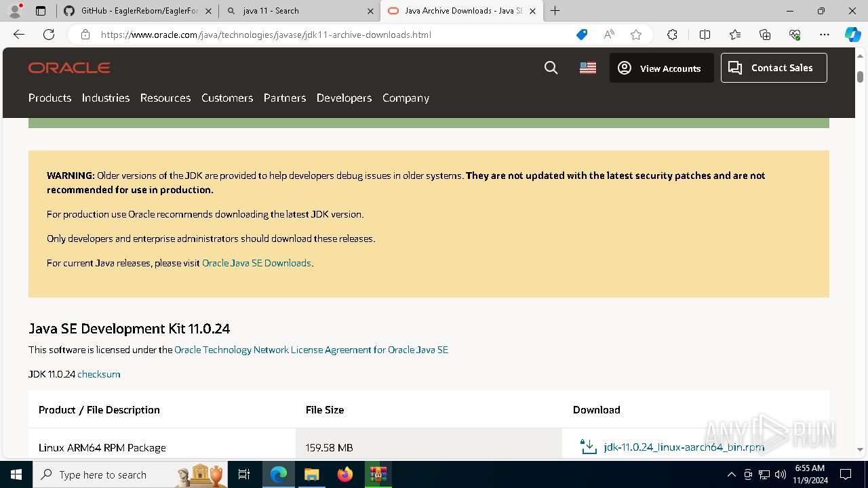Open Products menu
868x488 pixels.
pyautogui.click(x=50, y=98)
